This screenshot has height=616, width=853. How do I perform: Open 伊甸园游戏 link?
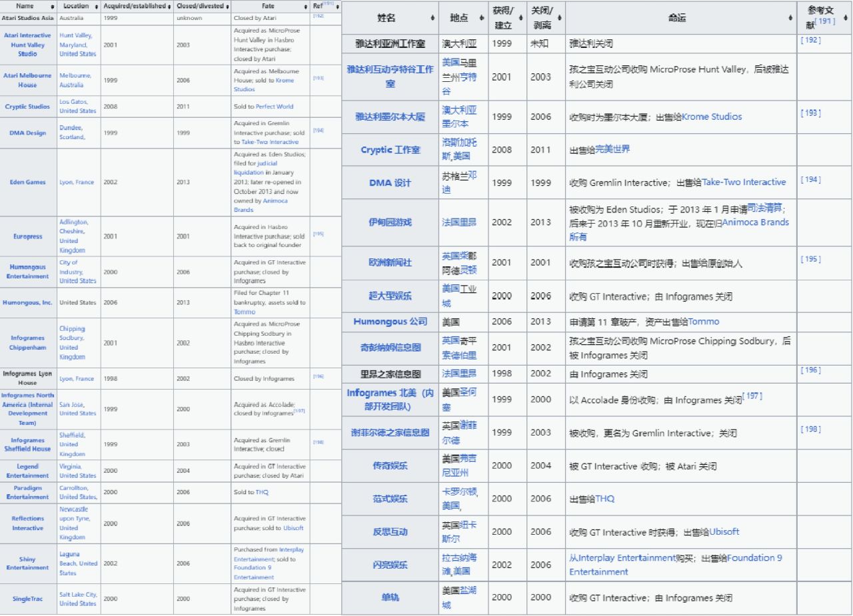coord(390,222)
